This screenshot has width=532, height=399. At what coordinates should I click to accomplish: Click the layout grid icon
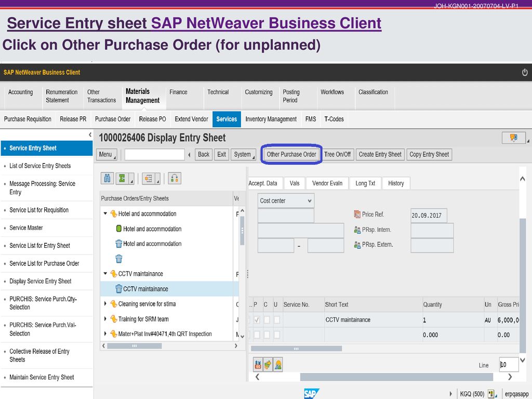coord(149,178)
